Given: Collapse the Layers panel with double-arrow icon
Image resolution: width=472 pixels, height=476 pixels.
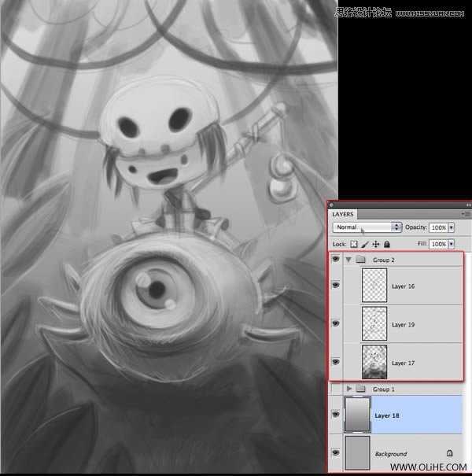Looking at the screenshot, I should pos(468,205).
